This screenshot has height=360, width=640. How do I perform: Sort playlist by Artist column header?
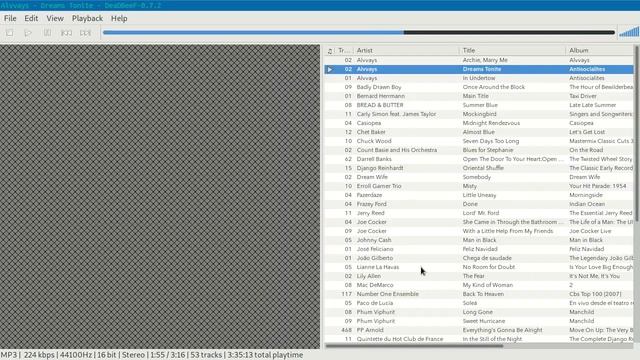[x=406, y=51]
